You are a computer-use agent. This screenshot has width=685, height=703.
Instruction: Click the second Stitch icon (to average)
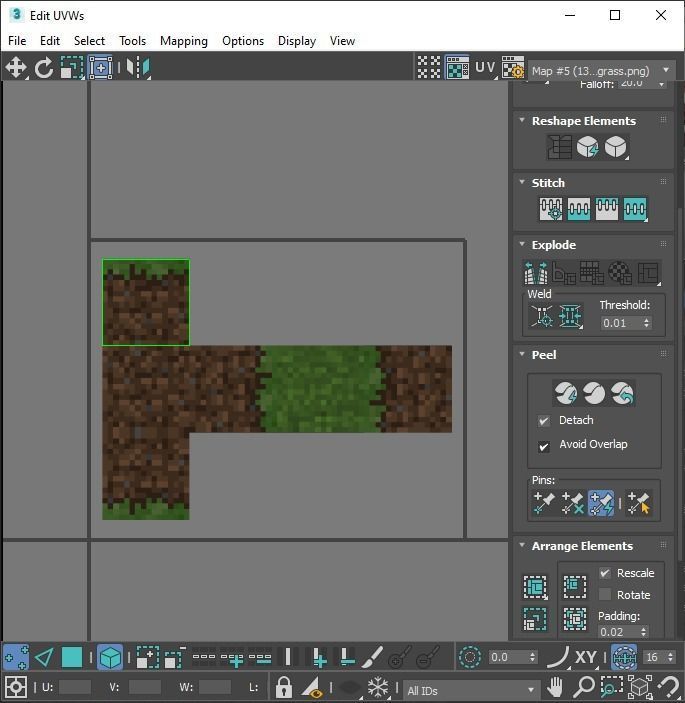579,209
